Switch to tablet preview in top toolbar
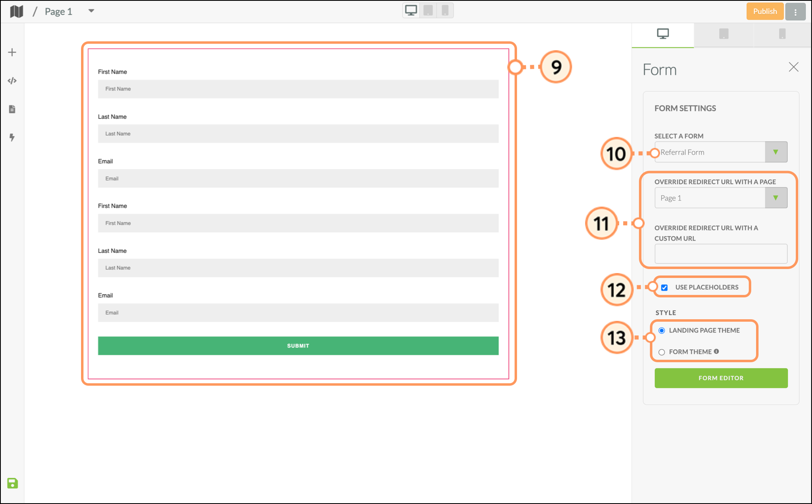Screen dimensions: 812x504 click(x=428, y=11)
